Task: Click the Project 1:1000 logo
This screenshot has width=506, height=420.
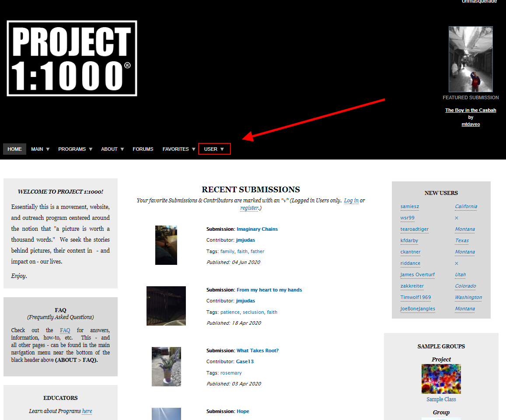Action: 72,58
